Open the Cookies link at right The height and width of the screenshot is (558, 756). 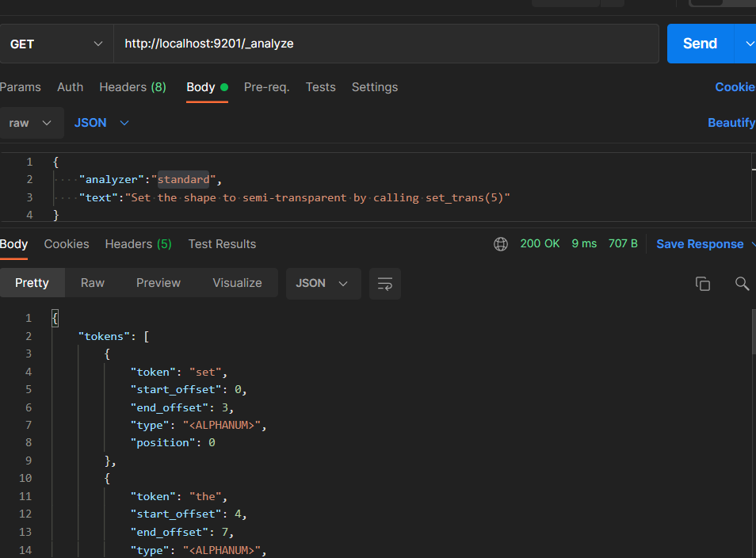(x=735, y=87)
